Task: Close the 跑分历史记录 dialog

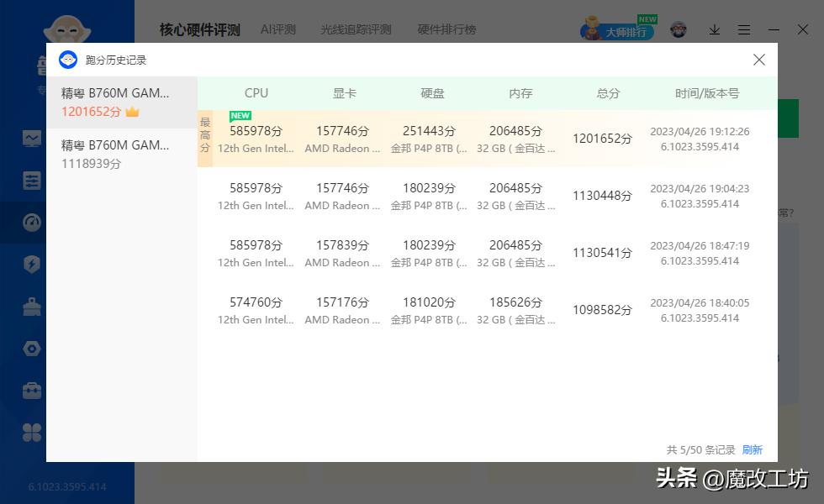Action: click(759, 60)
